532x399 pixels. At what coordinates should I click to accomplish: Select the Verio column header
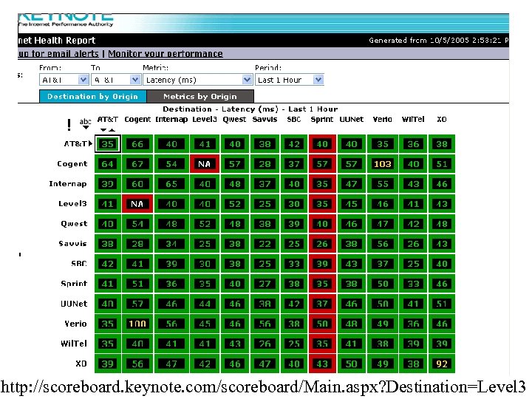[x=383, y=120]
